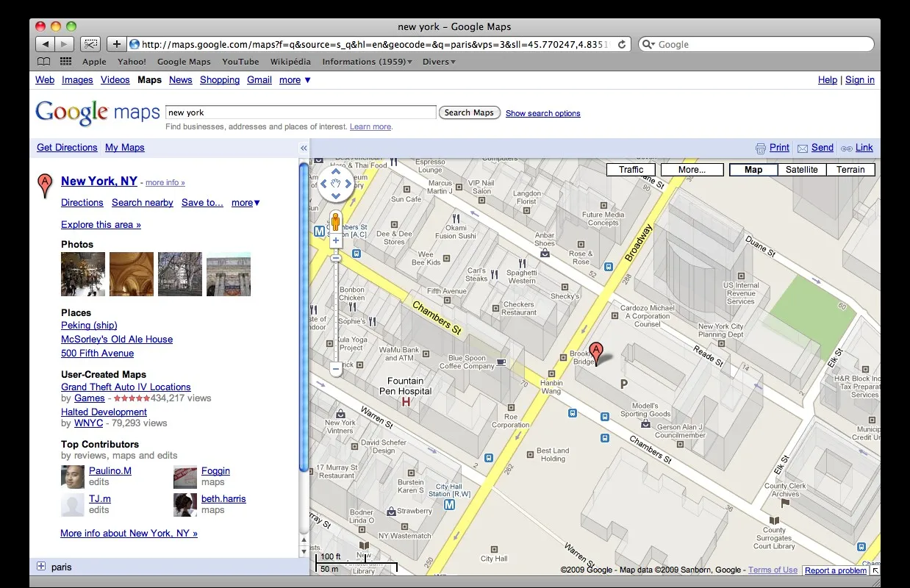
Task: Open the Informations (1959) bookmarks folder
Action: click(x=367, y=62)
